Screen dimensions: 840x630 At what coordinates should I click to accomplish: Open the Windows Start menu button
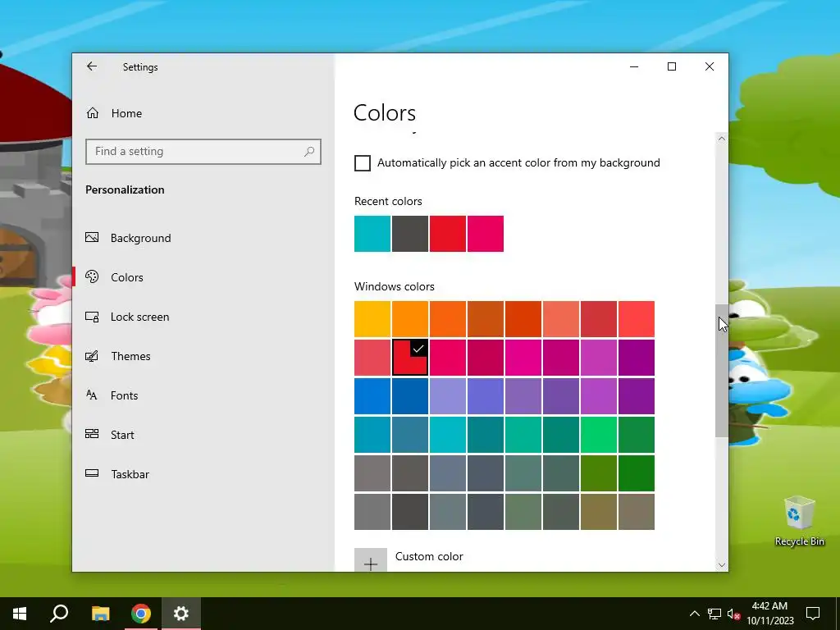(x=20, y=614)
